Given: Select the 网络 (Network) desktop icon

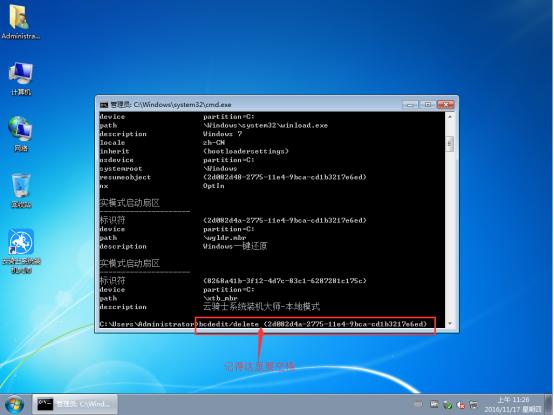Looking at the screenshot, I should (x=20, y=134).
